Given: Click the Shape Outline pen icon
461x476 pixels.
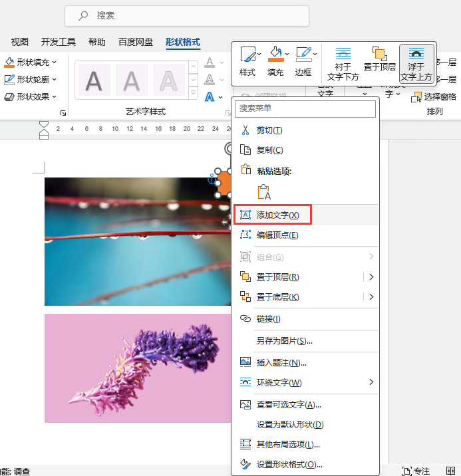Looking at the screenshot, I should tap(9, 80).
